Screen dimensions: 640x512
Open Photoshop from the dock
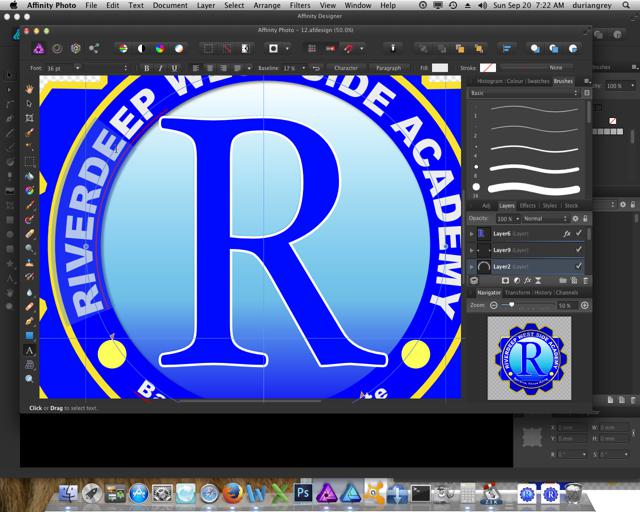tap(304, 492)
